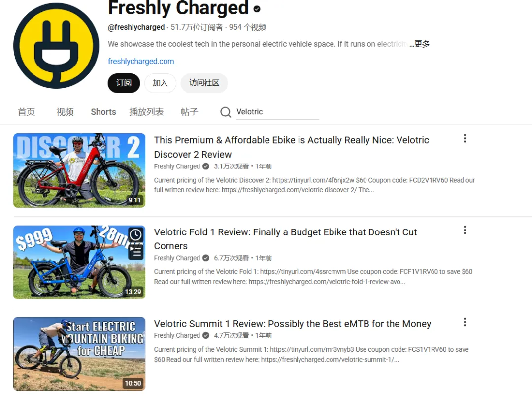Click the 访问社区 button
This screenshot has width=532, height=396.
pyautogui.click(x=204, y=83)
